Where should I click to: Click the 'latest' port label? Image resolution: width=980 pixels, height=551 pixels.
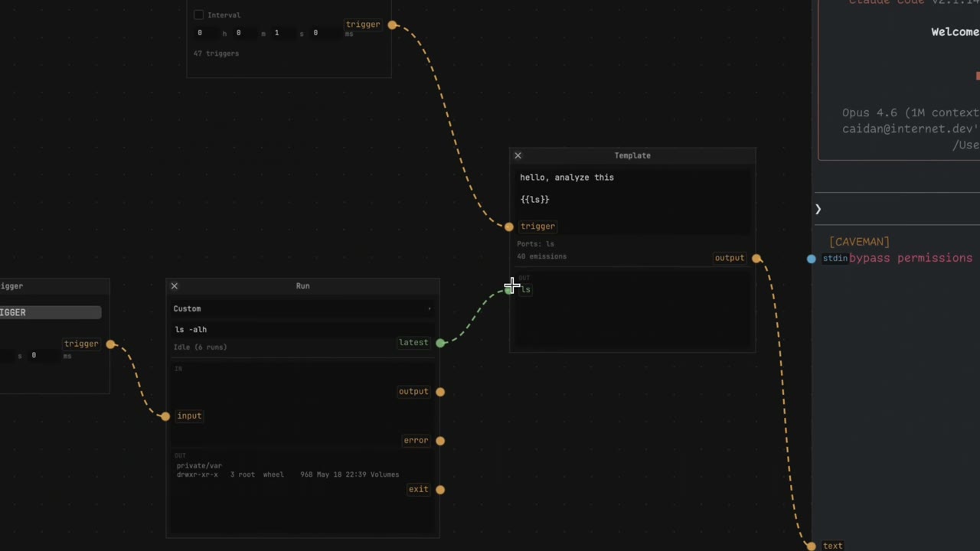(413, 343)
